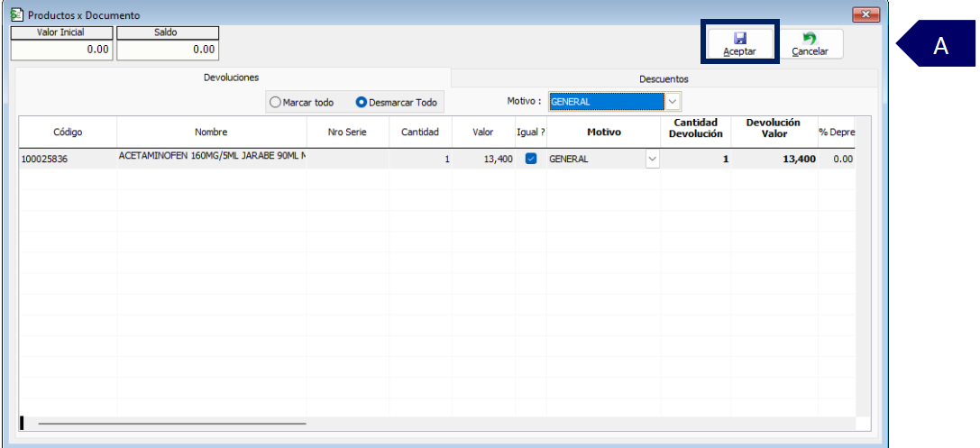The width and height of the screenshot is (980, 448).
Task: Click the Motivo combo box showing GENERAL
Action: click(615, 101)
